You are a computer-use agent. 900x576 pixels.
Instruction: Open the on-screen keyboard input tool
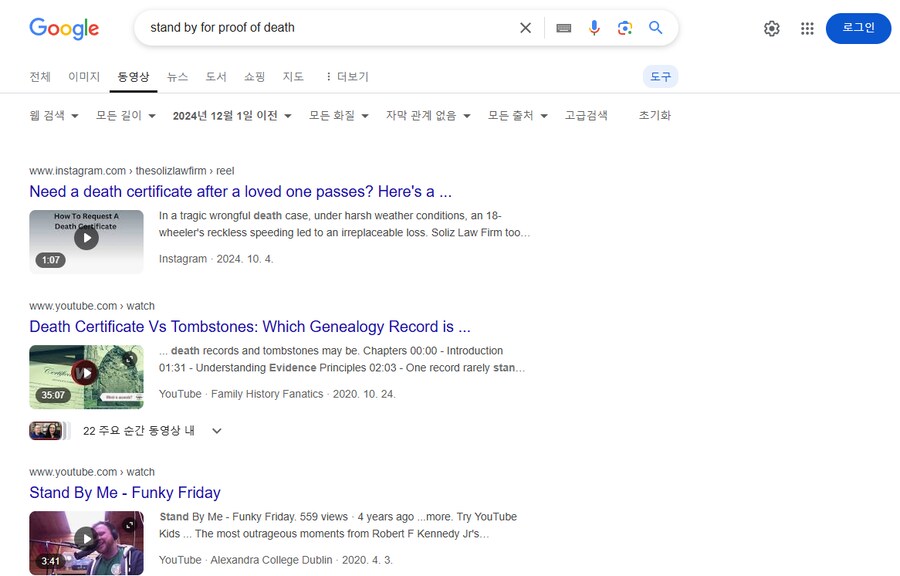click(564, 28)
